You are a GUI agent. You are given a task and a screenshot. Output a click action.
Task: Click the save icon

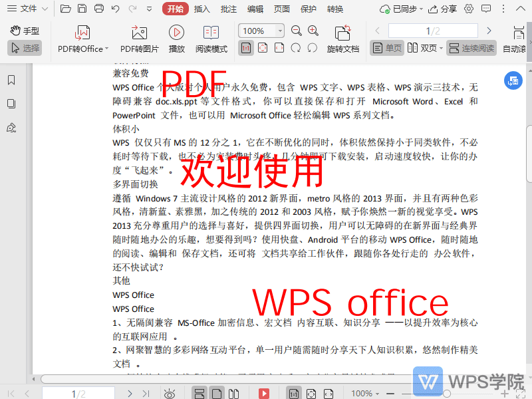click(x=82, y=9)
